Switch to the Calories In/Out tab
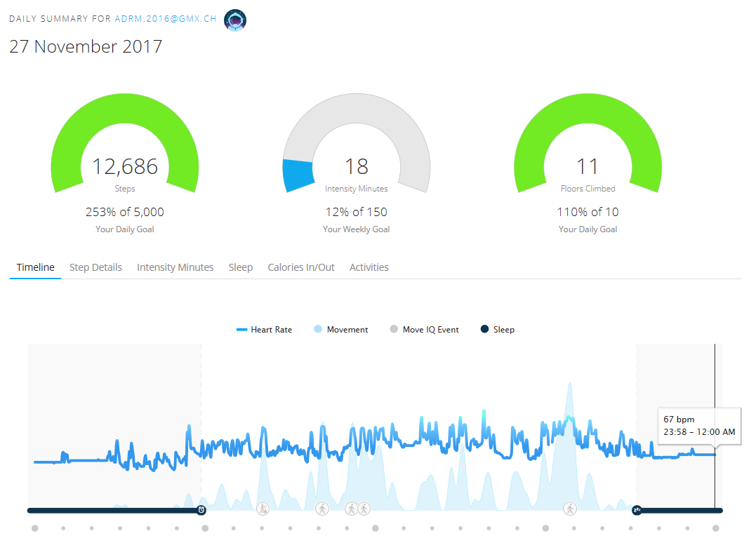Image resolution: width=756 pixels, height=536 pixels. (301, 267)
